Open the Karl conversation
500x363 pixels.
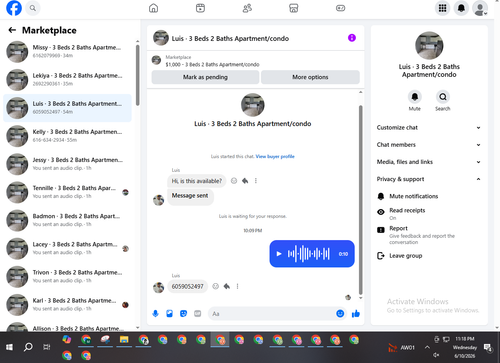(x=68, y=305)
